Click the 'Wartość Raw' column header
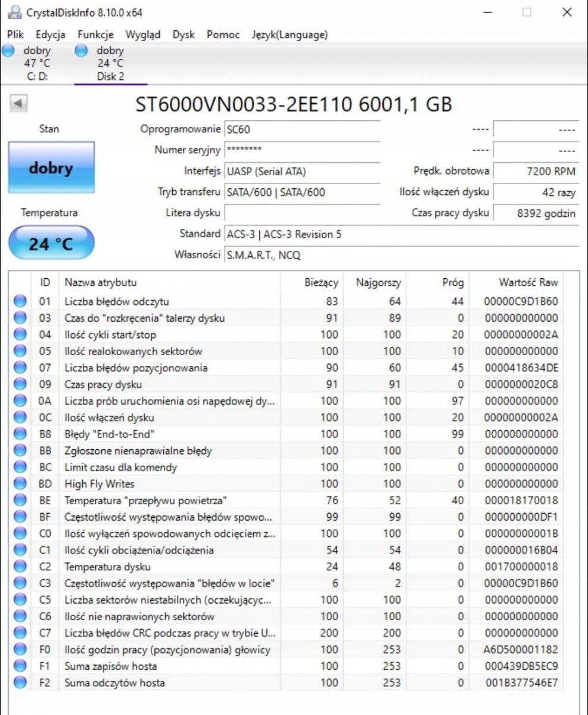The image size is (588, 715). 516,282
